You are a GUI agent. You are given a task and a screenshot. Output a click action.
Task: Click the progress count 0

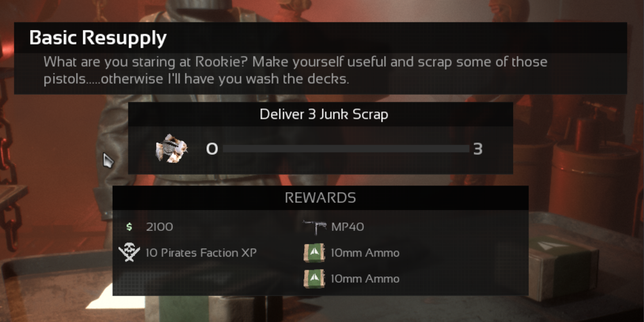pyautogui.click(x=212, y=150)
